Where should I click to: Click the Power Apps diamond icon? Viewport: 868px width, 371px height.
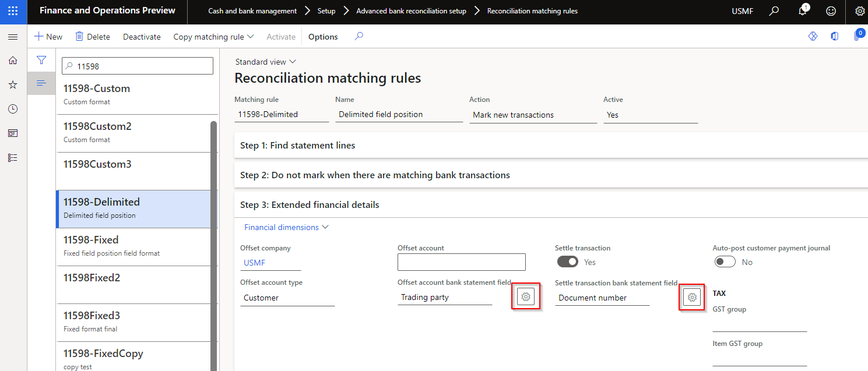813,36
